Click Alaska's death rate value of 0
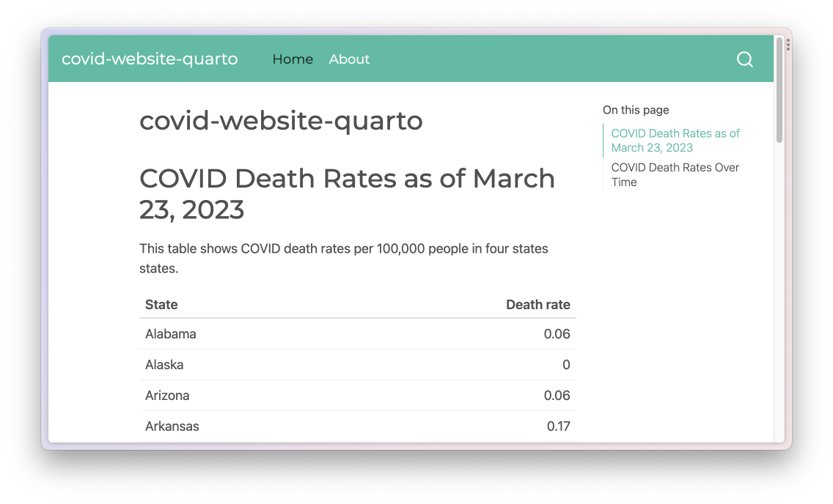Screen dimensions: 833x504 click(566, 365)
